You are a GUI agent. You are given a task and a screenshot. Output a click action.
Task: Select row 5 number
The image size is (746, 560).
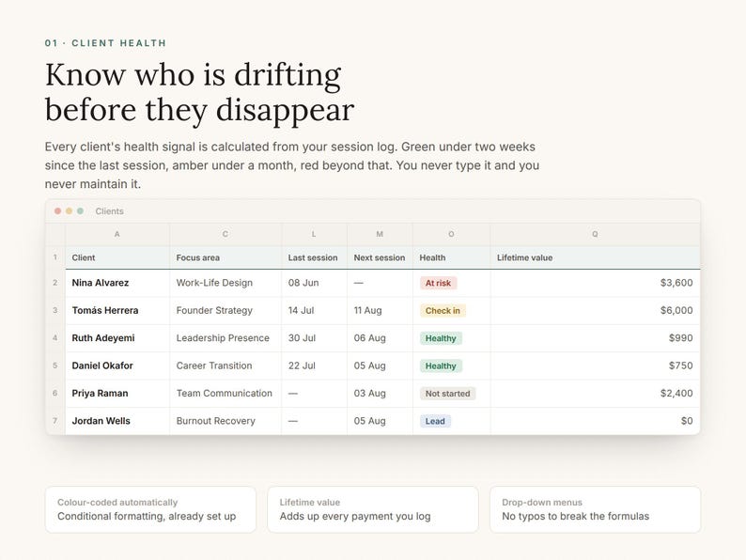(x=55, y=366)
